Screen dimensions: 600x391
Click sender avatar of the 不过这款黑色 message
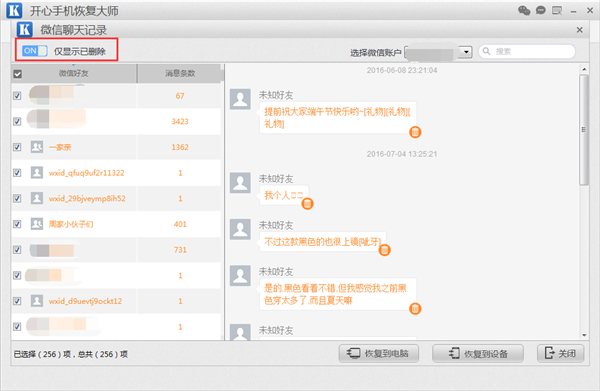(240, 229)
